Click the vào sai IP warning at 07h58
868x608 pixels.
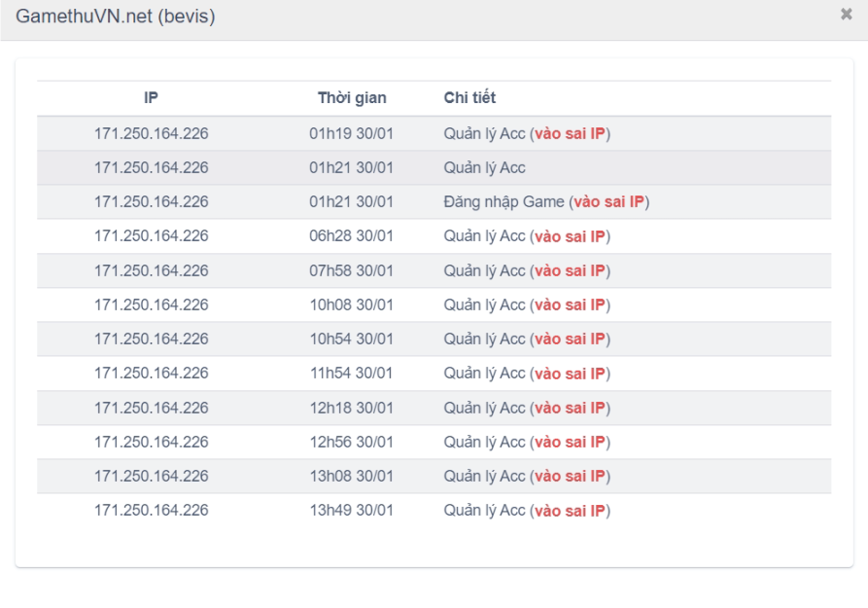pyautogui.click(x=570, y=270)
